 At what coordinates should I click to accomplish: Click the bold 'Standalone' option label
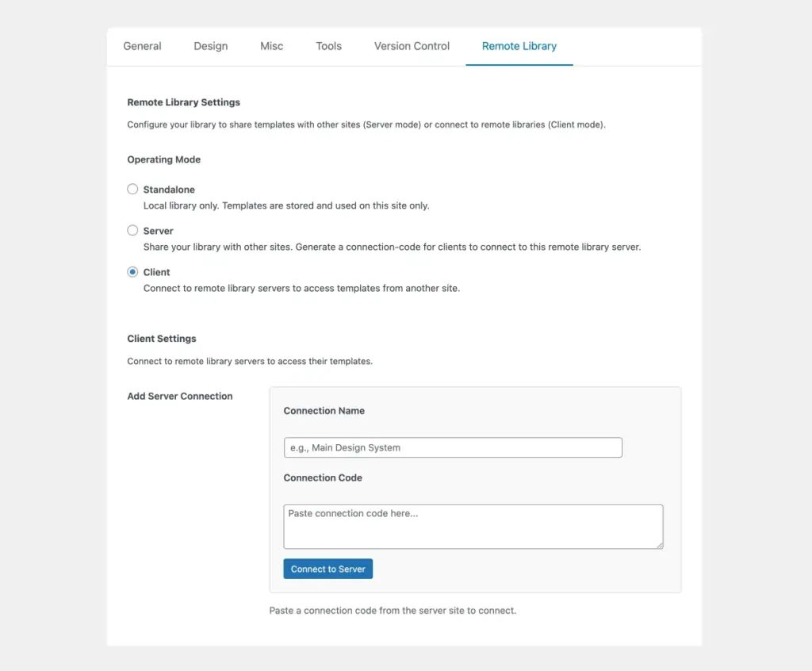(169, 190)
